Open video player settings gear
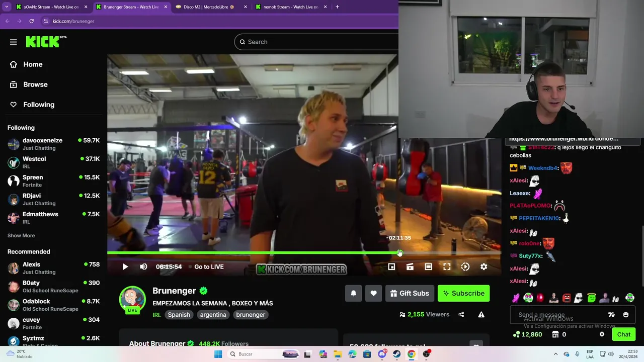The image size is (644, 362). [484, 267]
